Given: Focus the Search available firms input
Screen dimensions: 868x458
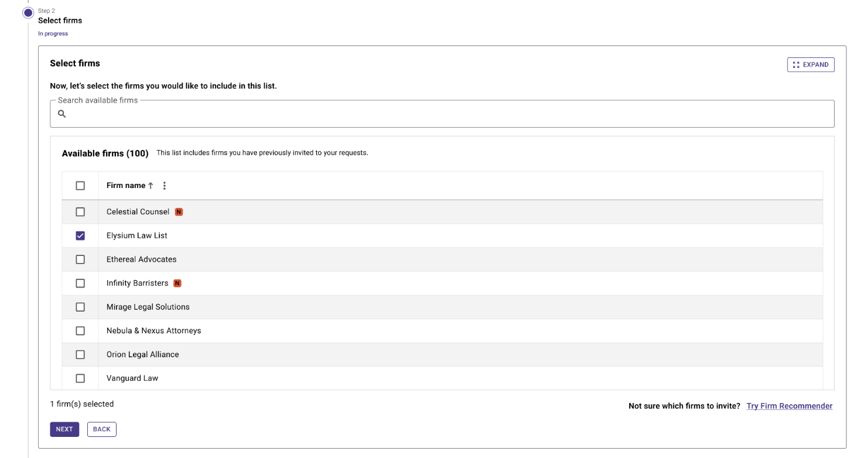Looking at the screenshot, I should (442, 114).
